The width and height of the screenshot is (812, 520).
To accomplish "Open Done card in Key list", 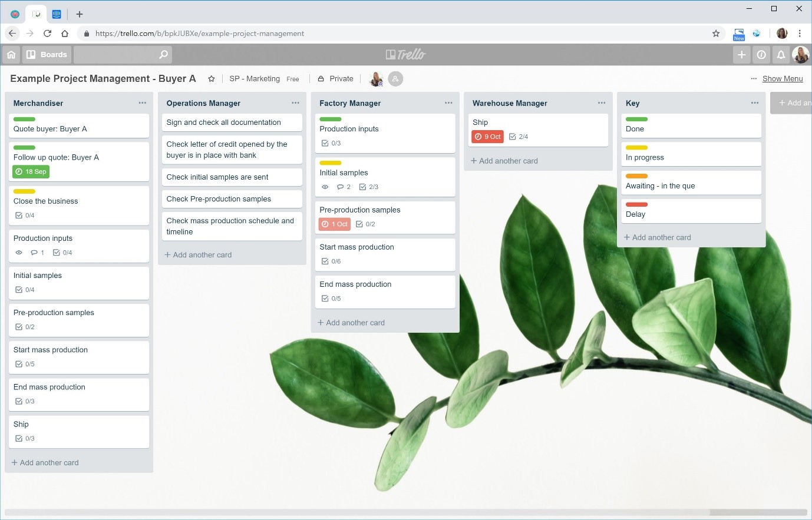I will click(691, 126).
